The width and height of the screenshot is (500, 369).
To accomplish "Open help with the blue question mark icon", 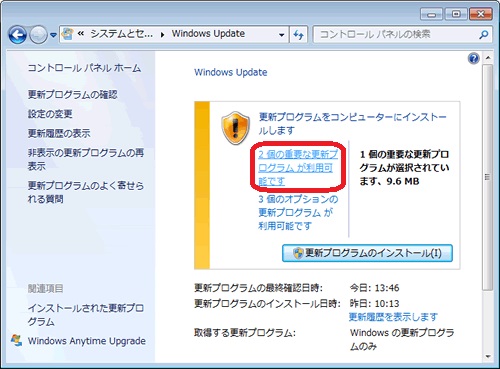I will tap(473, 58).
